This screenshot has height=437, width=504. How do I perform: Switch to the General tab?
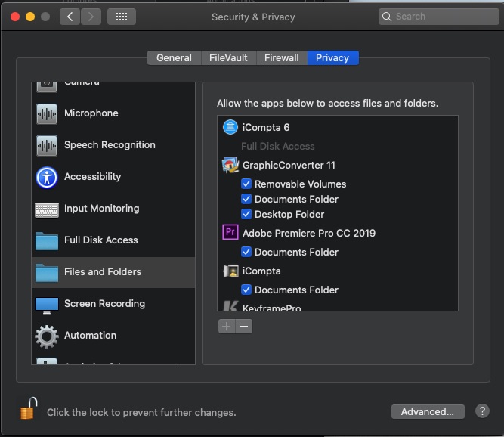point(175,58)
